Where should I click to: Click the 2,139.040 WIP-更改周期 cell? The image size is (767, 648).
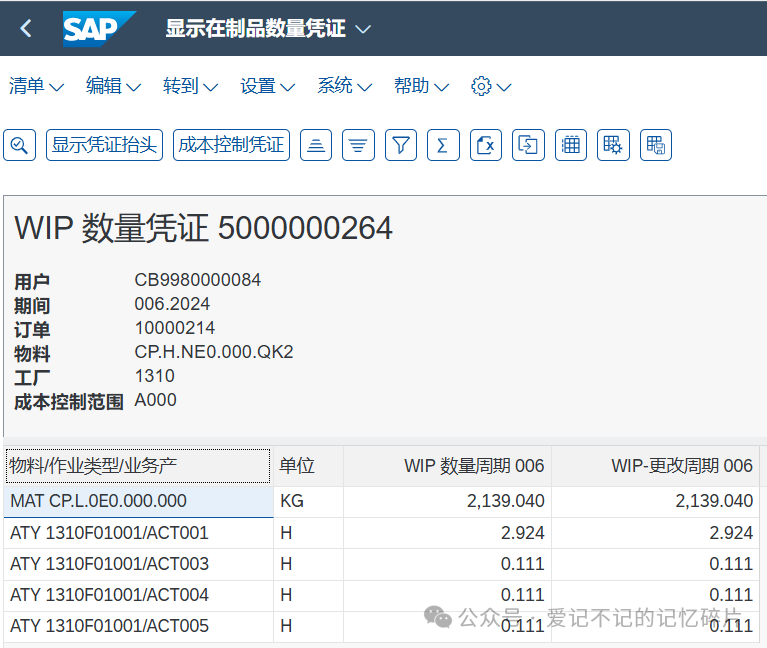(x=655, y=501)
